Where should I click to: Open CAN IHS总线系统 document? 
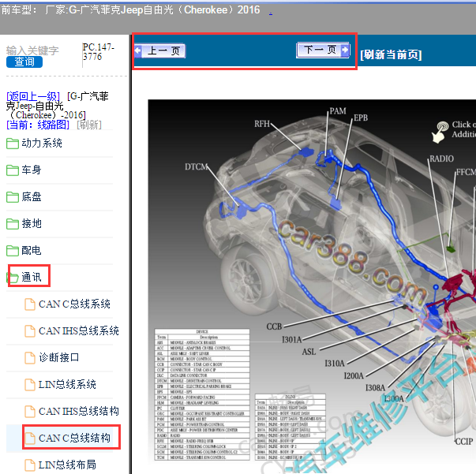79,330
